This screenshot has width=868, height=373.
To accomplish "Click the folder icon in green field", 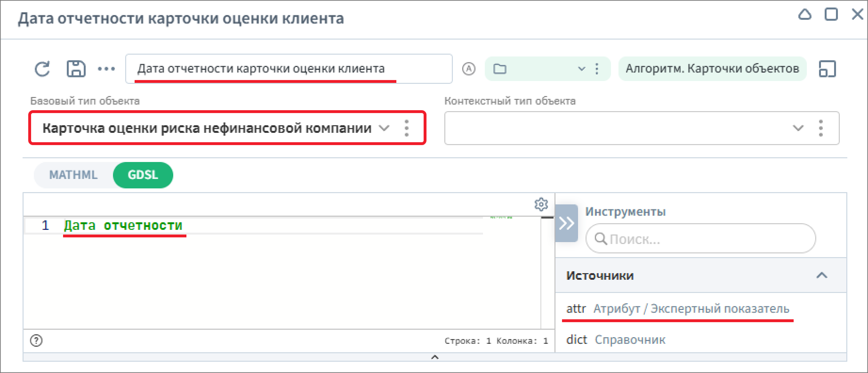I will pos(500,69).
